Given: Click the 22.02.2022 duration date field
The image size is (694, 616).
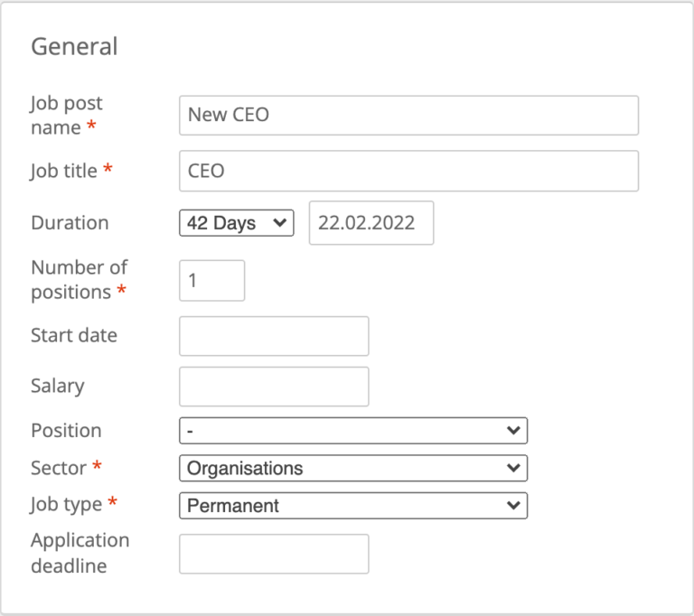Looking at the screenshot, I should (370, 223).
